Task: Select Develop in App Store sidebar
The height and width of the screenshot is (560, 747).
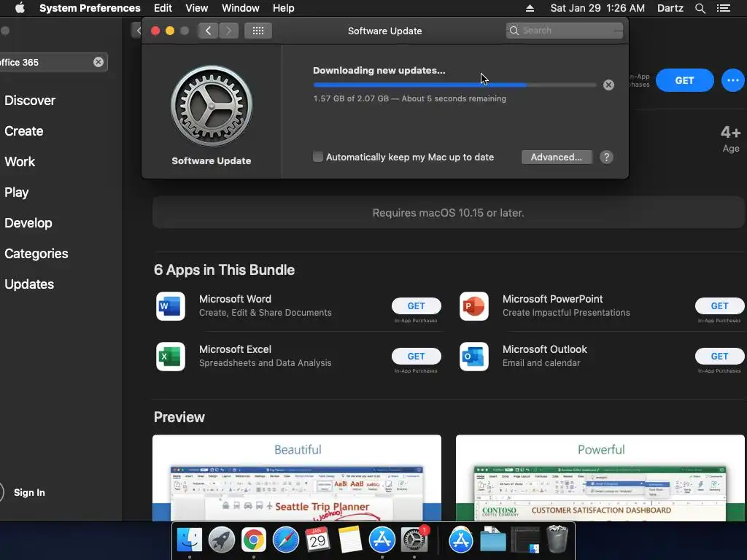Action: [x=28, y=223]
